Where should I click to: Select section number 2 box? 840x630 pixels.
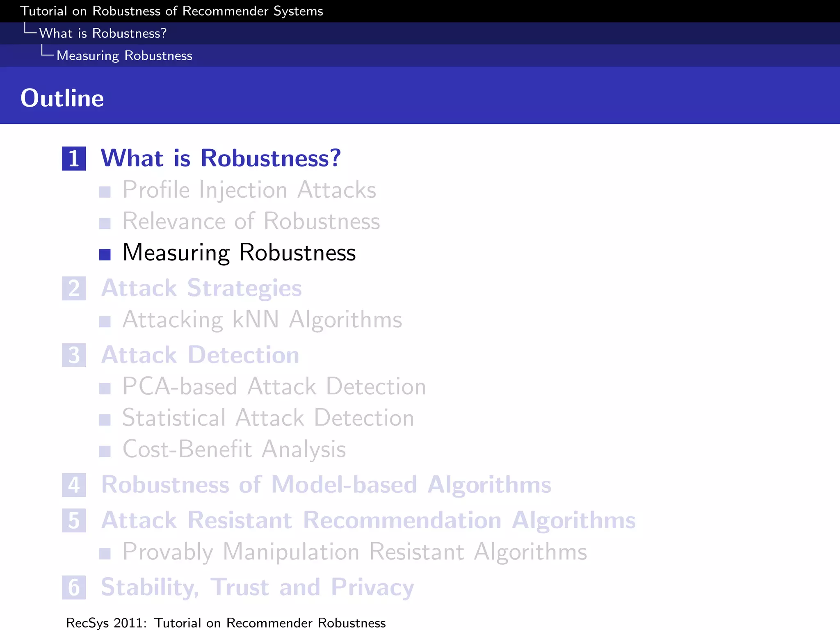[74, 288]
